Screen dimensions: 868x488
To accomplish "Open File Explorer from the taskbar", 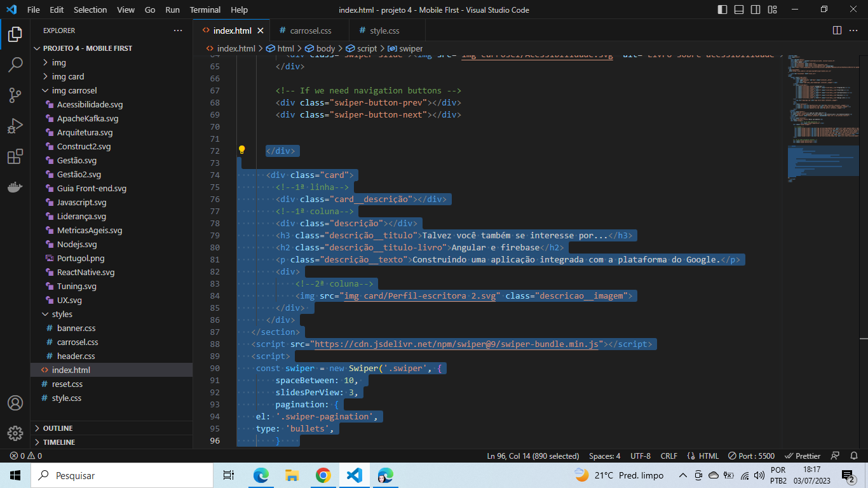I will (292, 475).
